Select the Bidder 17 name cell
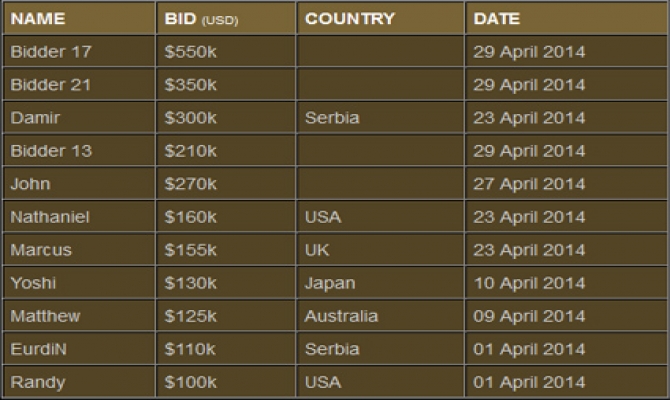The height and width of the screenshot is (400, 670). pos(50,52)
